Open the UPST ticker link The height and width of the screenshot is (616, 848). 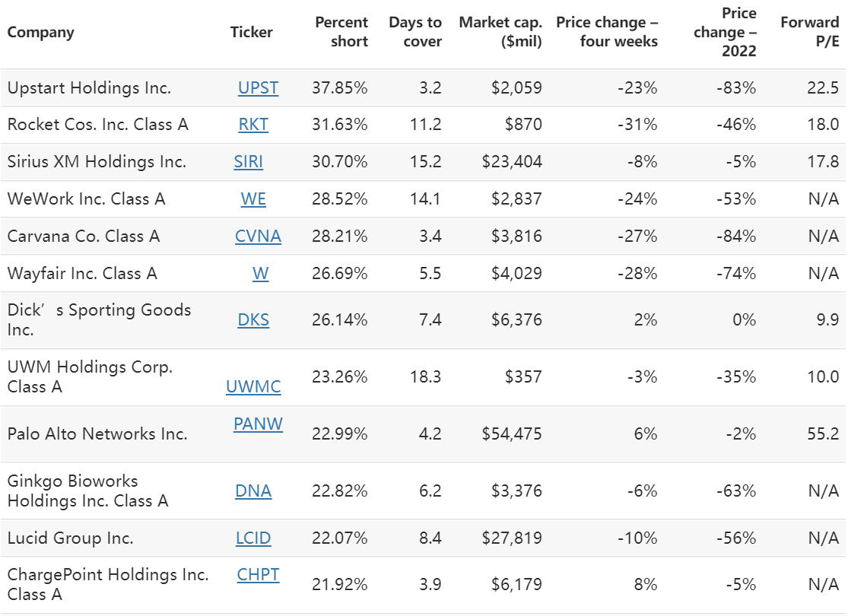point(258,88)
